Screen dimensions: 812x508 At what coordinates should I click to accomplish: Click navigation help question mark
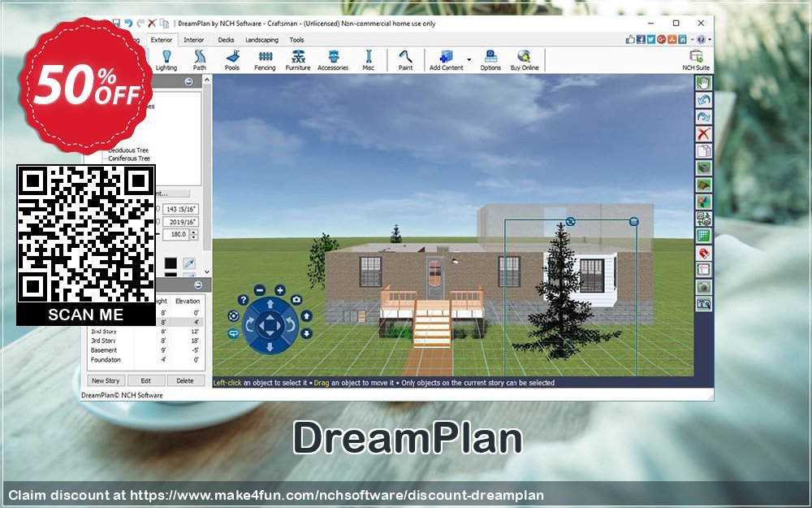tap(244, 300)
